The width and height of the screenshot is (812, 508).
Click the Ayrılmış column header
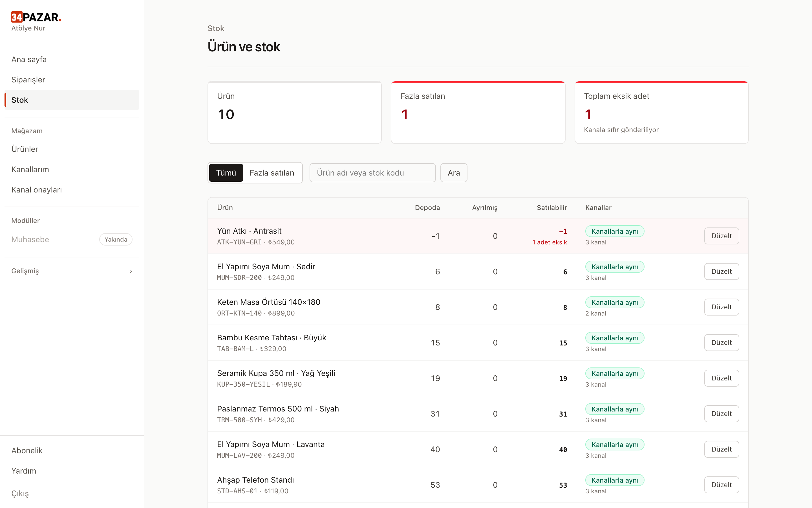pos(485,208)
